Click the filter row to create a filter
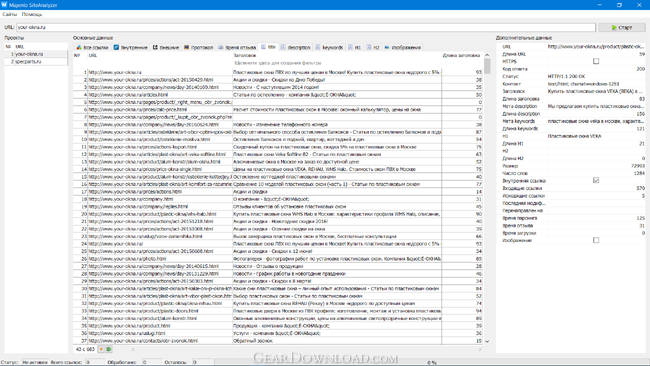Screen dimensions: 650x366 (x=278, y=63)
